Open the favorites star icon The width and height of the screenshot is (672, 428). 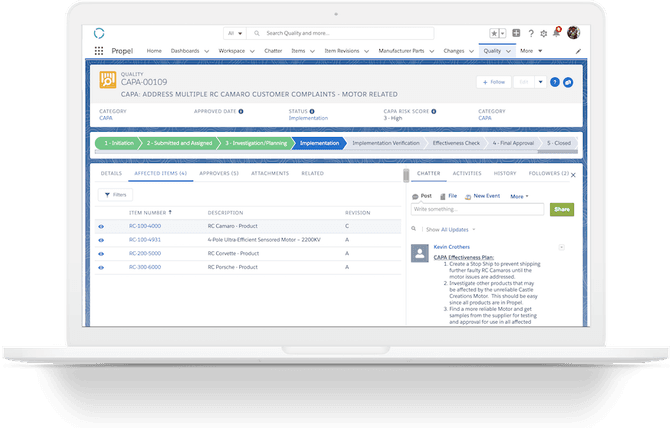coord(494,33)
